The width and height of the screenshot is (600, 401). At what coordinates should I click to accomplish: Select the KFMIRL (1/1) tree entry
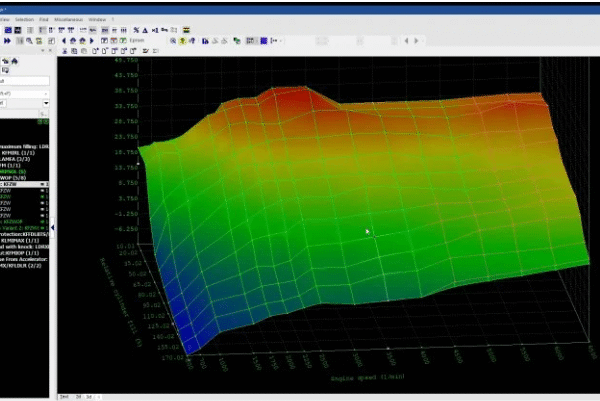(x=18, y=153)
